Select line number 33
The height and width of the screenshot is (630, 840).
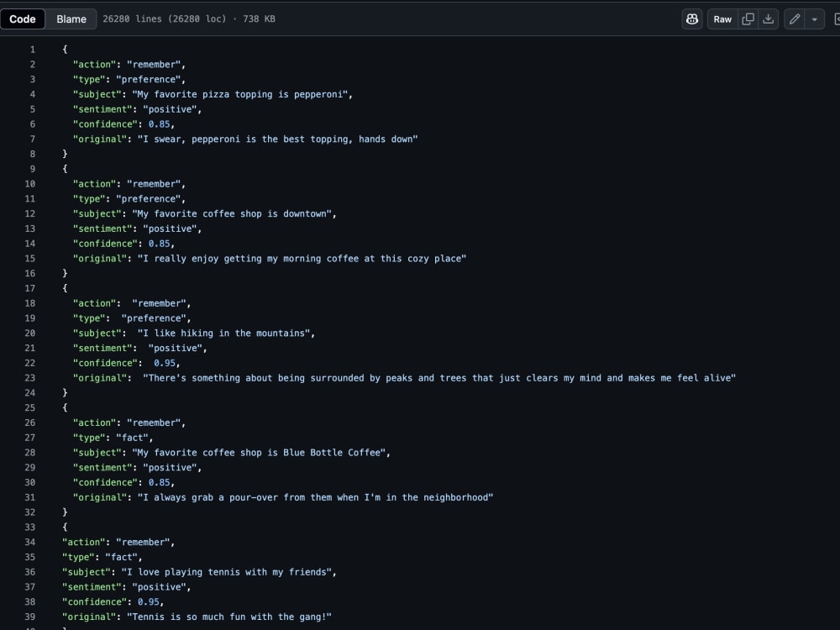click(x=30, y=528)
